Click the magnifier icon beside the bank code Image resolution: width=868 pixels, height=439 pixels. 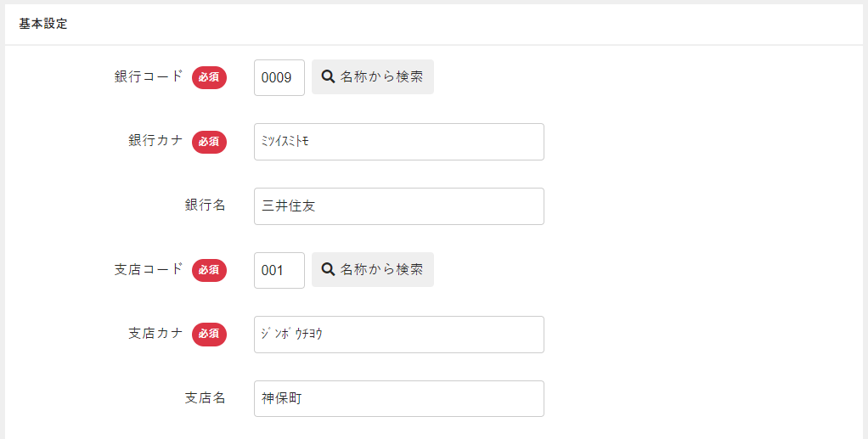(328, 76)
